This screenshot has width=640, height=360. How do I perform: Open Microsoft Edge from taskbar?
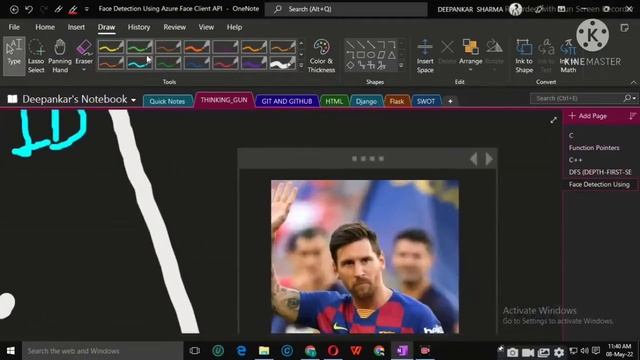[241, 351]
